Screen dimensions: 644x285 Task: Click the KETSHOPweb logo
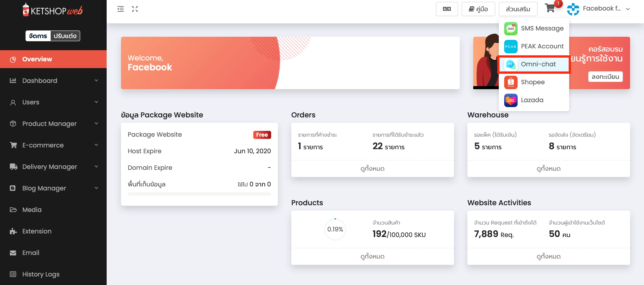52,10
